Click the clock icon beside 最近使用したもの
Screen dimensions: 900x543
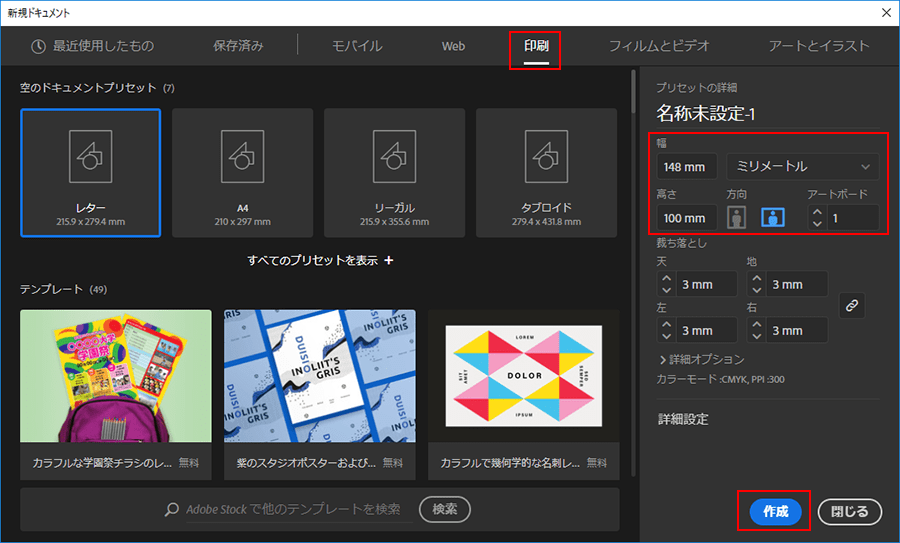tap(38, 46)
